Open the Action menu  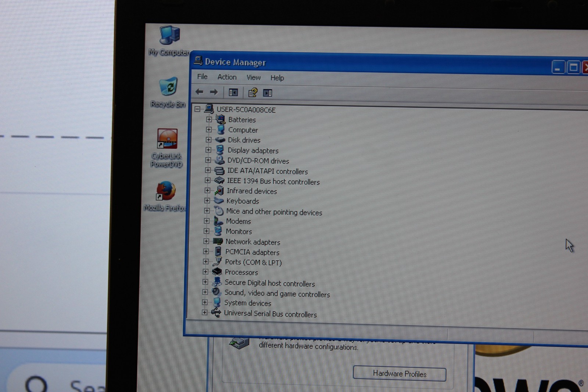pyautogui.click(x=227, y=77)
